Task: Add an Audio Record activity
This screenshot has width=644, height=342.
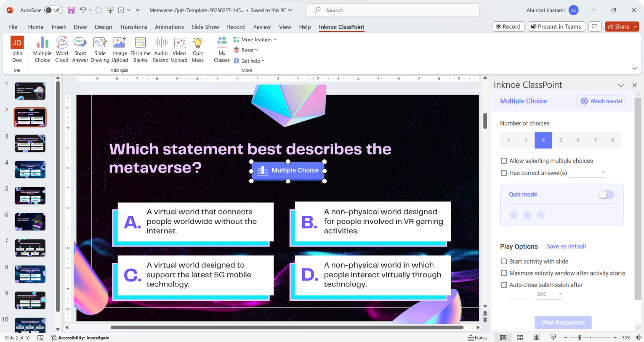Action: click(160, 48)
